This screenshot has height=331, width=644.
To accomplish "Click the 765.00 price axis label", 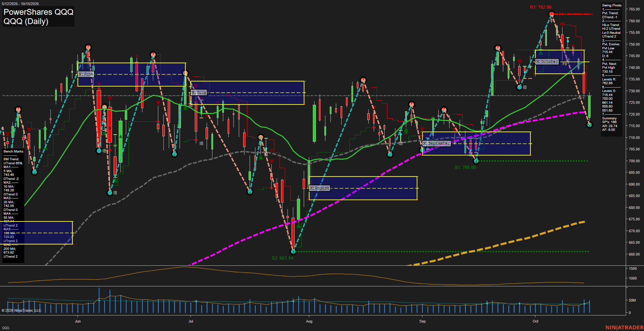I will 634,9.
